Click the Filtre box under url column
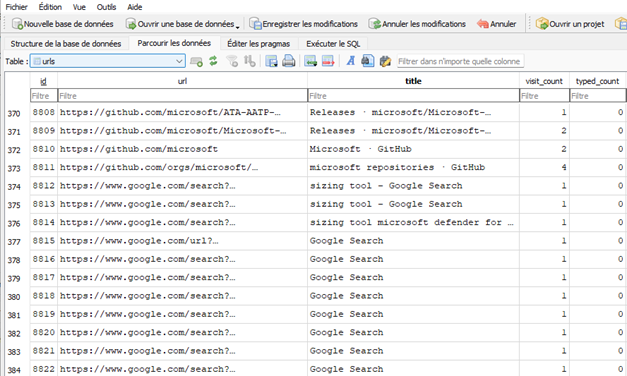Viewport: 627px width, 376px height. pos(182,96)
